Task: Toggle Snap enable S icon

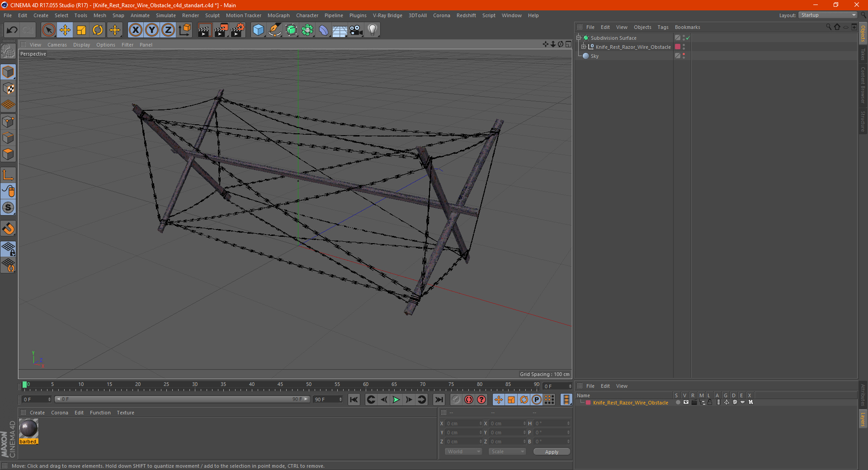Action: (8, 207)
